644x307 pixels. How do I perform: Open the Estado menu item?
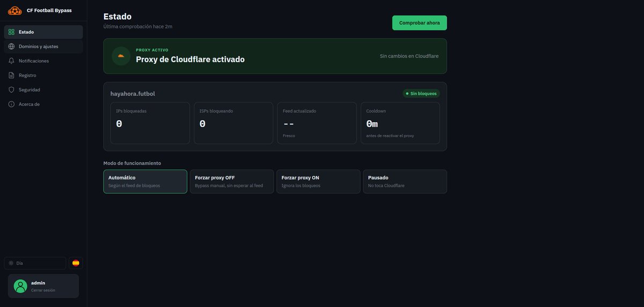pos(43,32)
